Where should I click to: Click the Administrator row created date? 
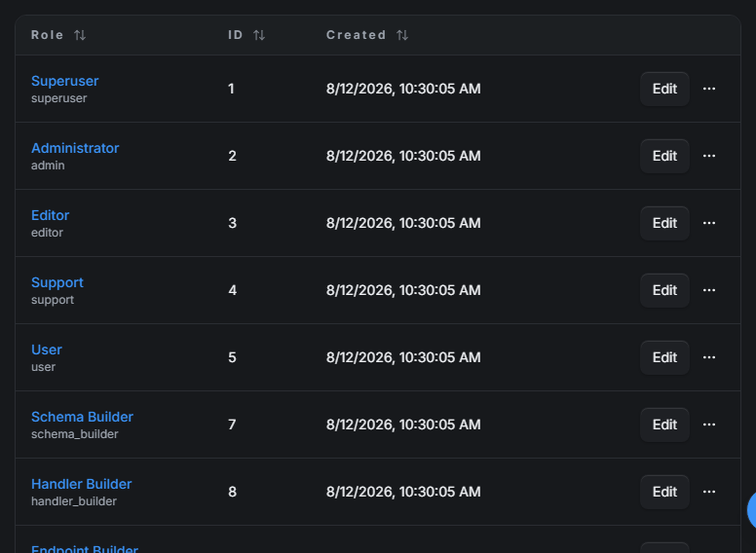tap(403, 157)
